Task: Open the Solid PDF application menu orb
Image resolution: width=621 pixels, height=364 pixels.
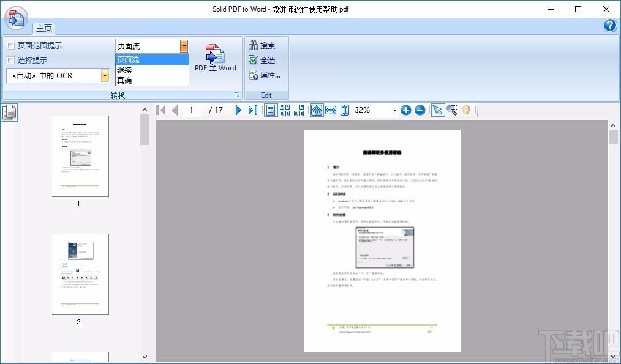Action: click(17, 18)
